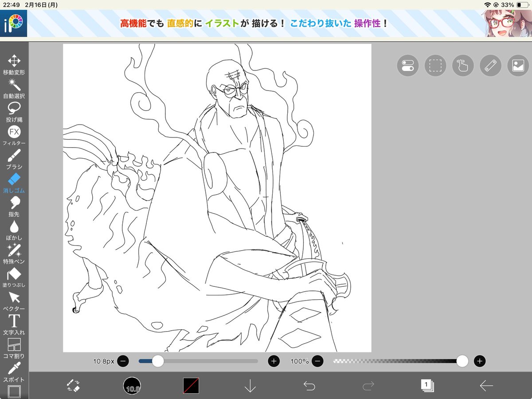The image size is (532, 399).
Task: Select the 自動選択 magic wand tool
Action: [14, 88]
